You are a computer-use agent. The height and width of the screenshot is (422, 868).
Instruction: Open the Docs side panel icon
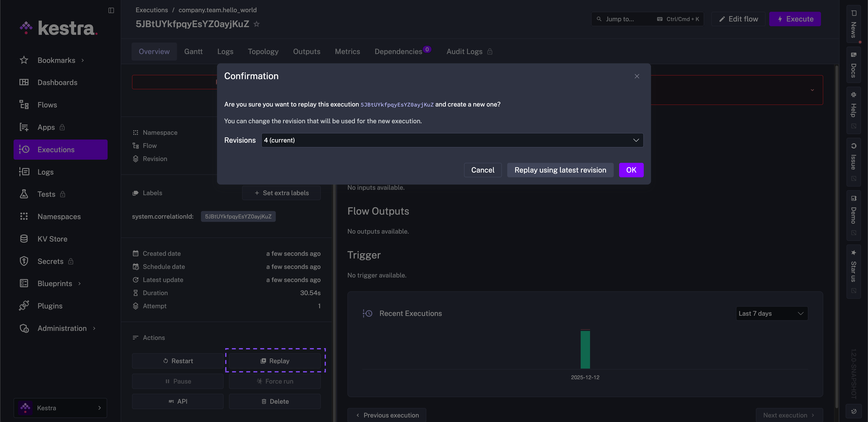[854, 55]
